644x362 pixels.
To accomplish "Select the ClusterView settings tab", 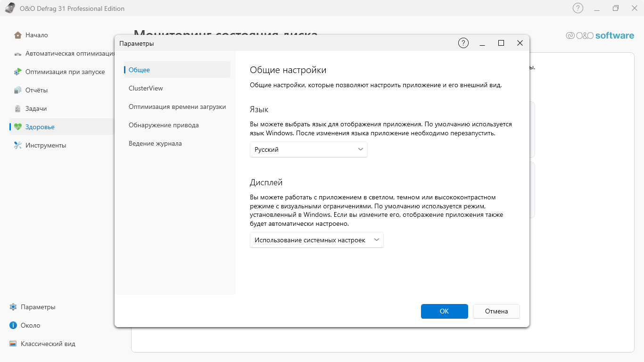I will [177, 88].
